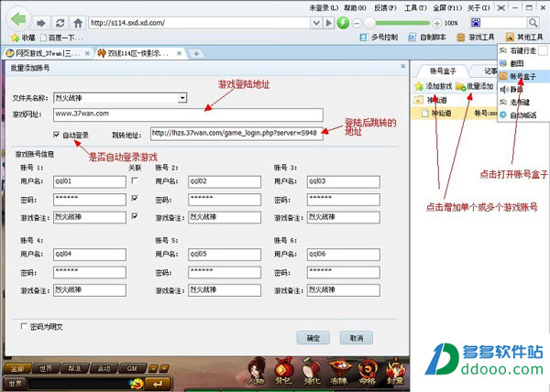
Task: Open the 百度一下 bookmark
Action: click(61, 38)
